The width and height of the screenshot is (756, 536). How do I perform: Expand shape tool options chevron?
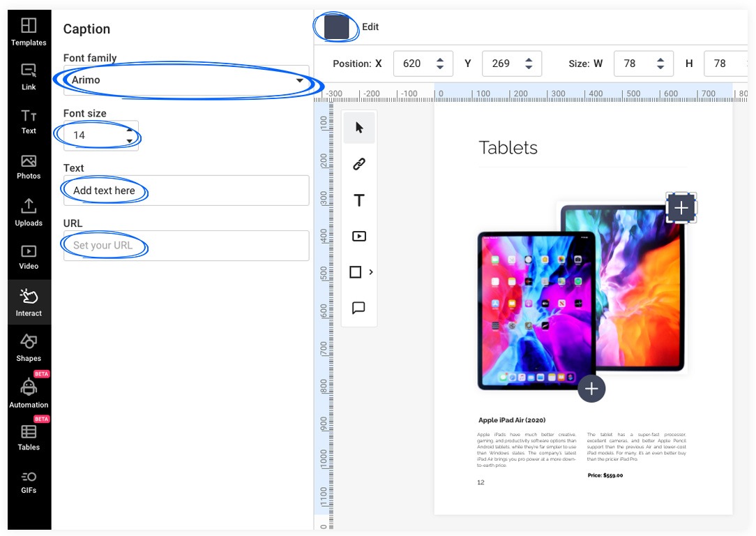(371, 272)
